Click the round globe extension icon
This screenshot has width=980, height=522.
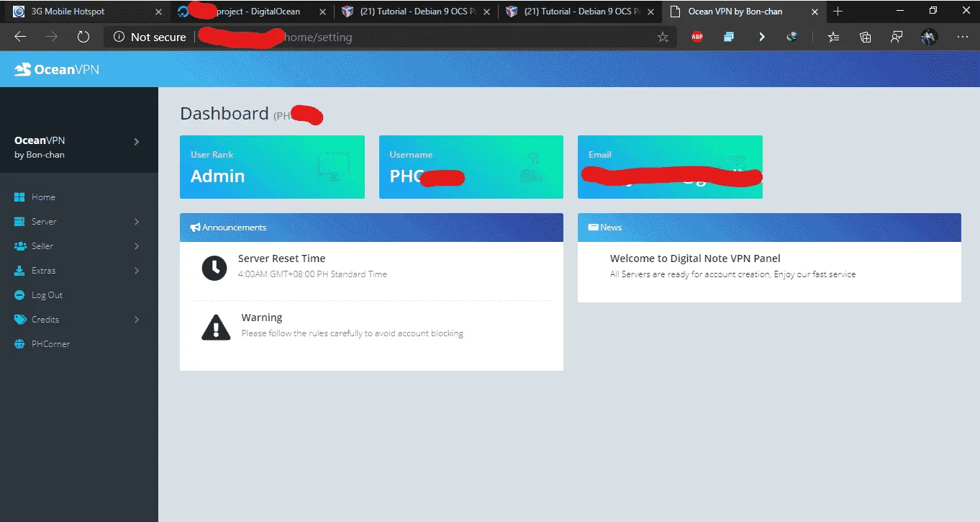(x=792, y=37)
